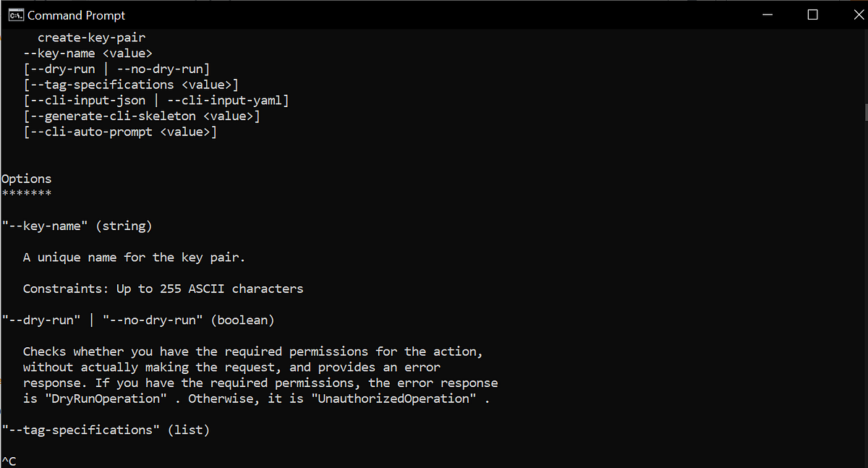Click the Options section header
The height and width of the screenshot is (468, 868).
(26, 178)
